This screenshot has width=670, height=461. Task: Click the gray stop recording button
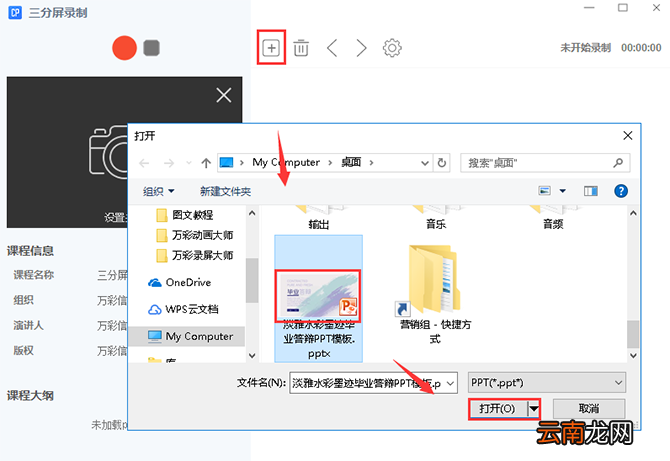[x=151, y=48]
